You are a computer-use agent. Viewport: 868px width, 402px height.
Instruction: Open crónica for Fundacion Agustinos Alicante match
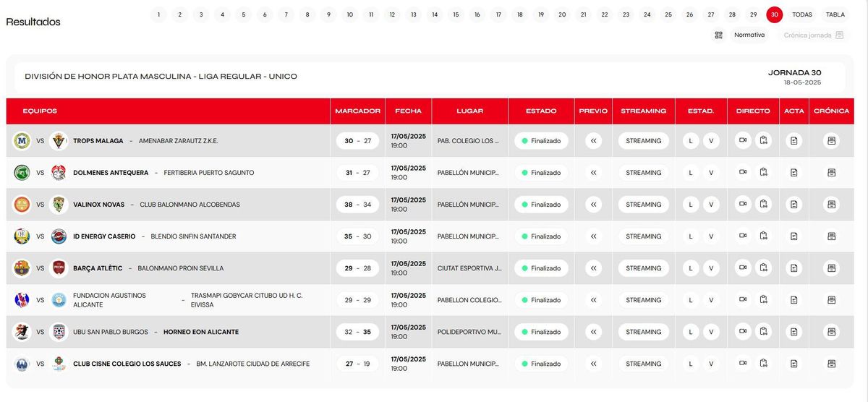click(x=831, y=300)
